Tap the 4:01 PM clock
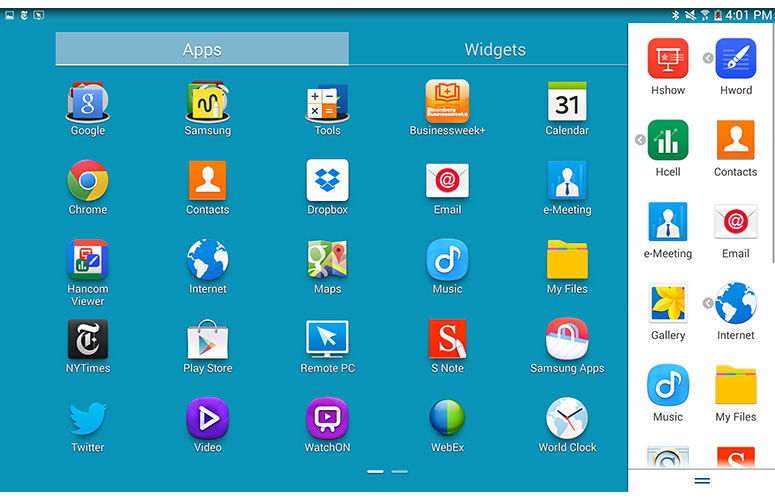The height and width of the screenshot is (500, 775). 748,15
